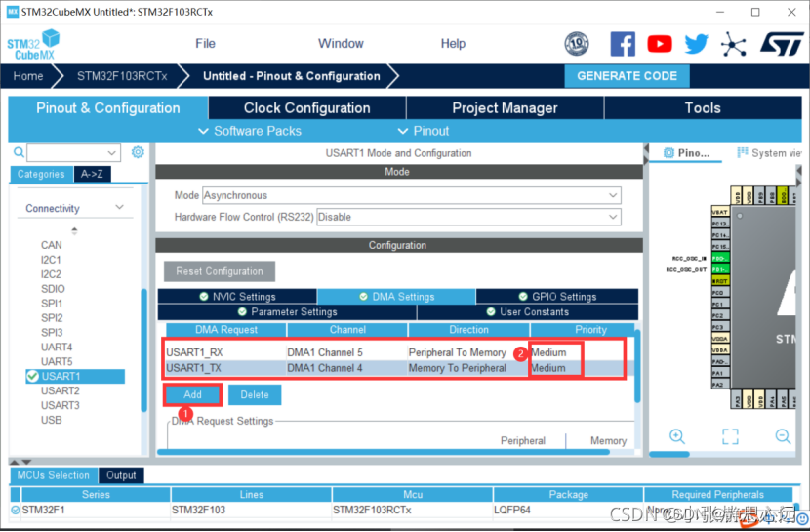
Task: Open DMA Settings tab
Action: tap(397, 297)
